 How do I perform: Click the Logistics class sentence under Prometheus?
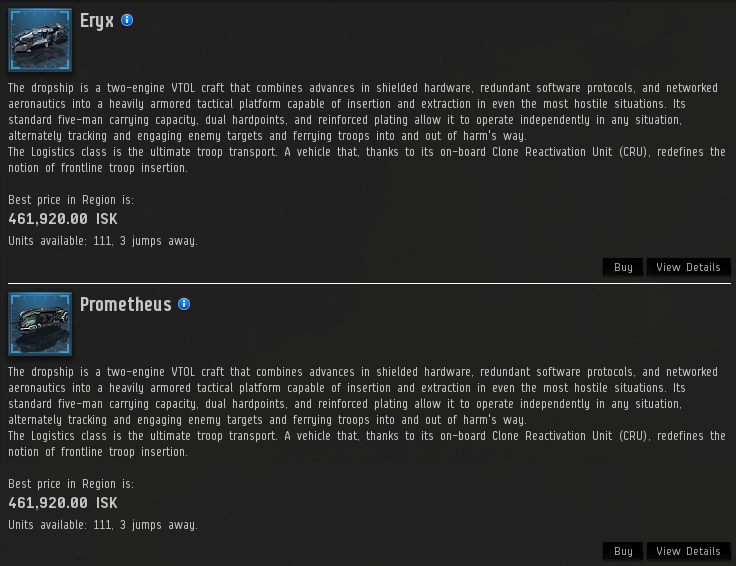(x=366, y=444)
